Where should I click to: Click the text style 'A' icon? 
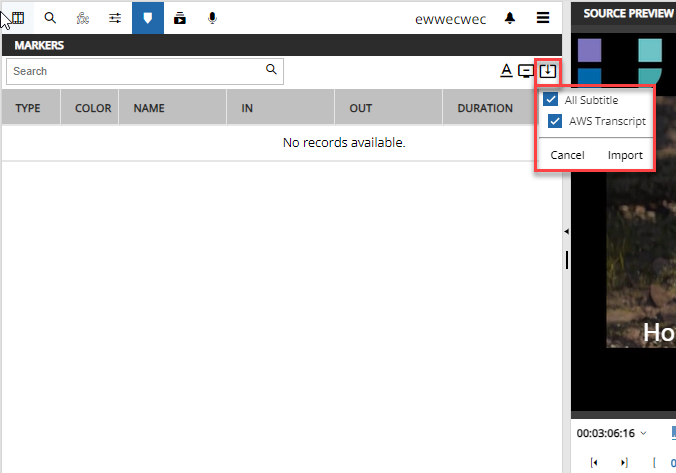(x=506, y=71)
